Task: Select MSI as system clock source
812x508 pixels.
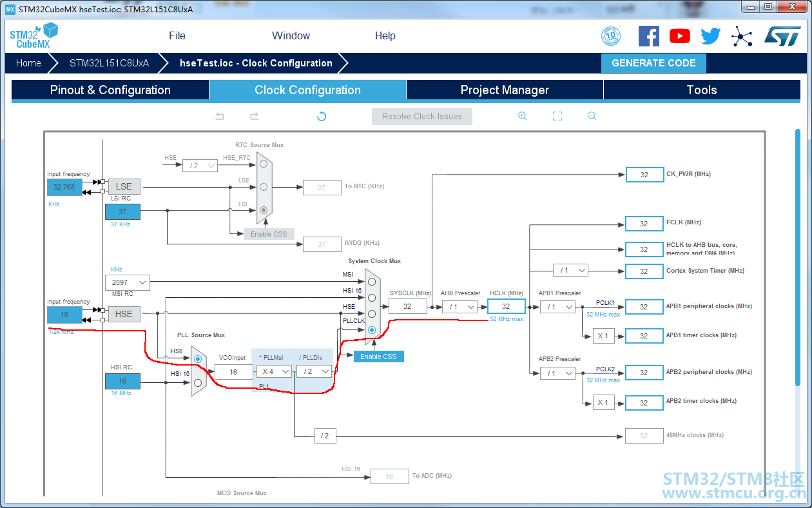Action: point(372,282)
